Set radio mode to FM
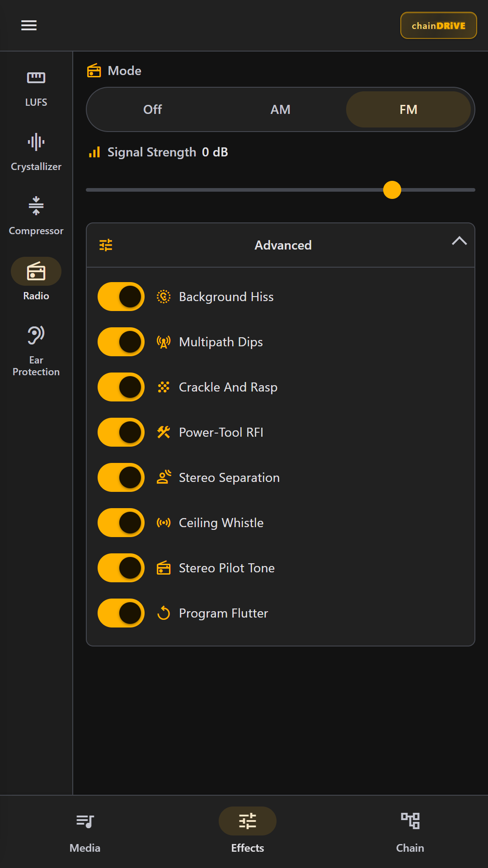 [408, 109]
